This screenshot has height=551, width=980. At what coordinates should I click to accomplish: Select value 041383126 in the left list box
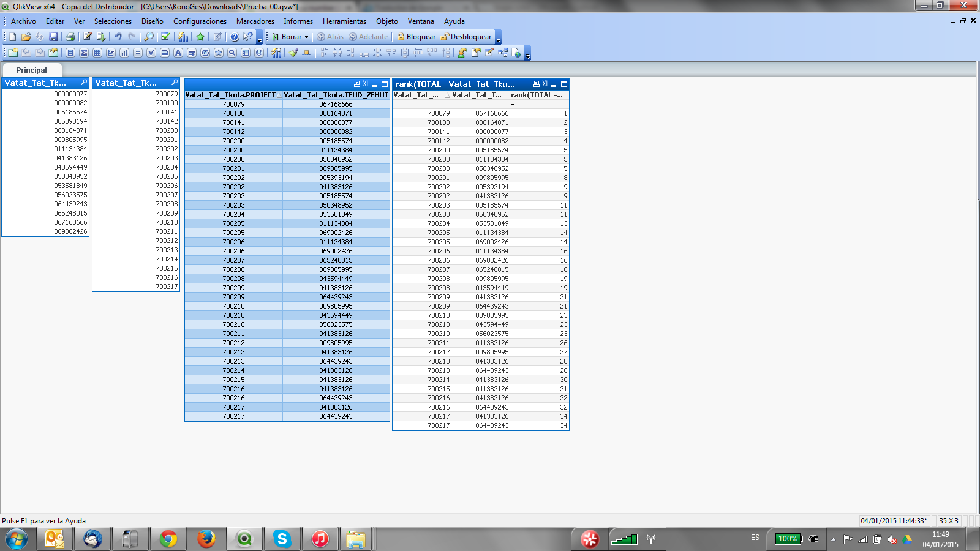pos(70,158)
